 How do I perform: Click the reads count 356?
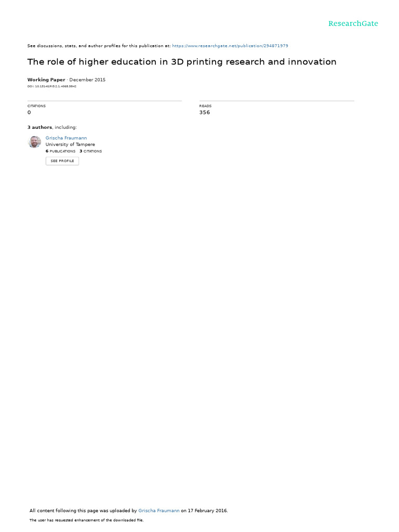pos(205,112)
